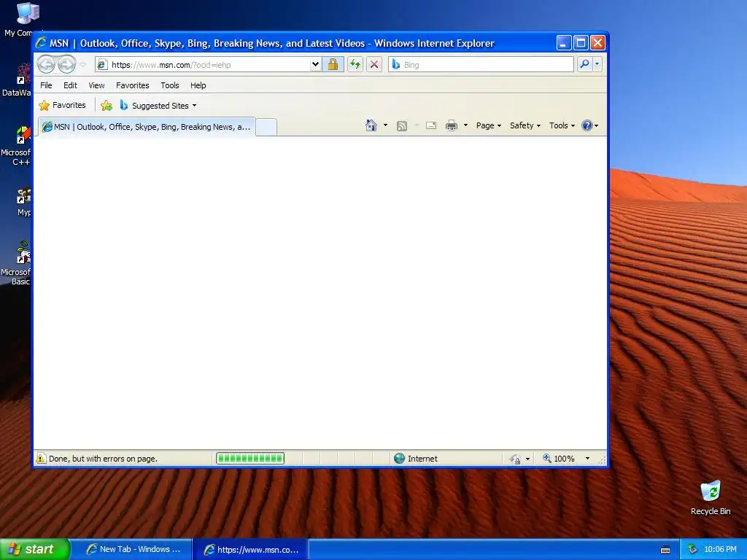Open the search provider dropdown arrow
747x560 pixels.
(x=597, y=64)
